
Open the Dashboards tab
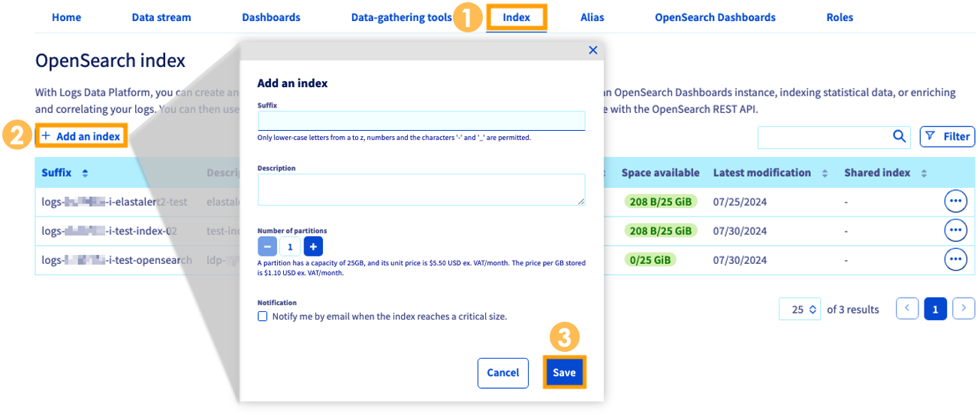coord(271,17)
